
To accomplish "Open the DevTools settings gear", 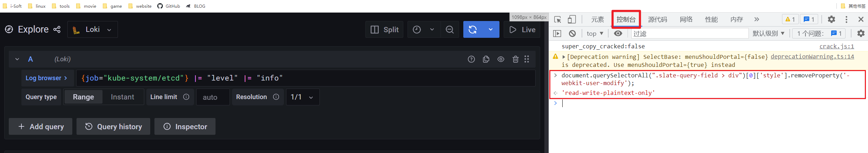I will [831, 19].
